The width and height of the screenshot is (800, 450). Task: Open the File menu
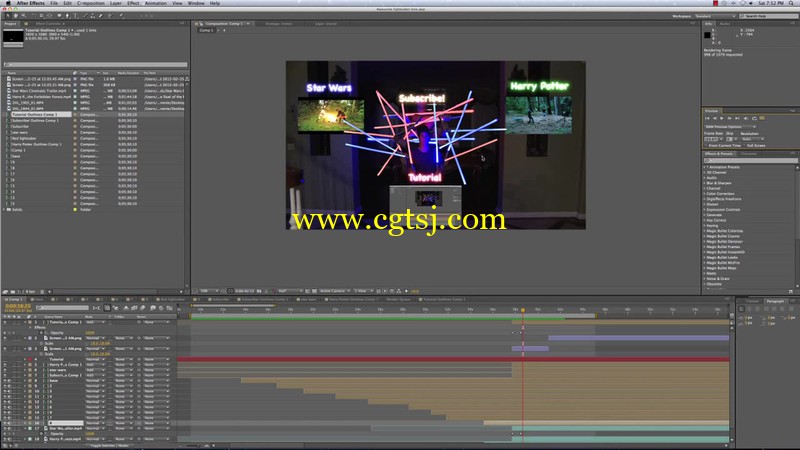pyautogui.click(x=54, y=3)
